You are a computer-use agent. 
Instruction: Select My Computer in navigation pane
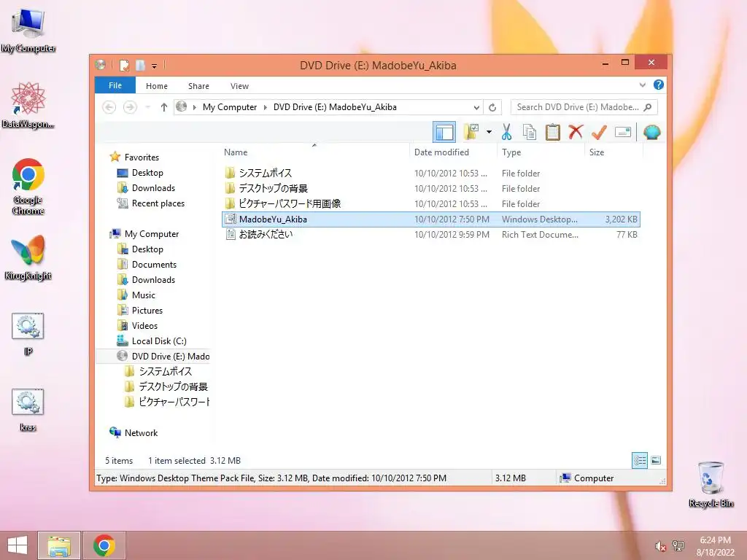[152, 234]
